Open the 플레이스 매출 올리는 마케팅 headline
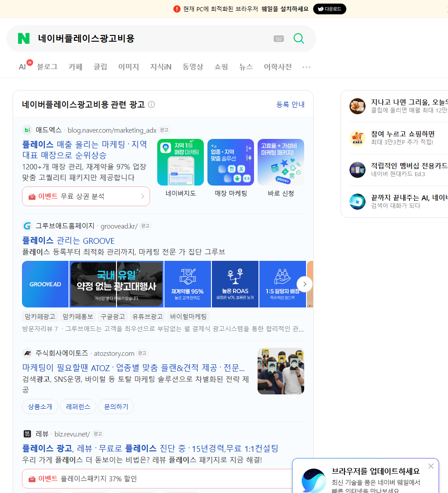Image resolution: width=448 pixels, height=493 pixels. [x=85, y=150]
